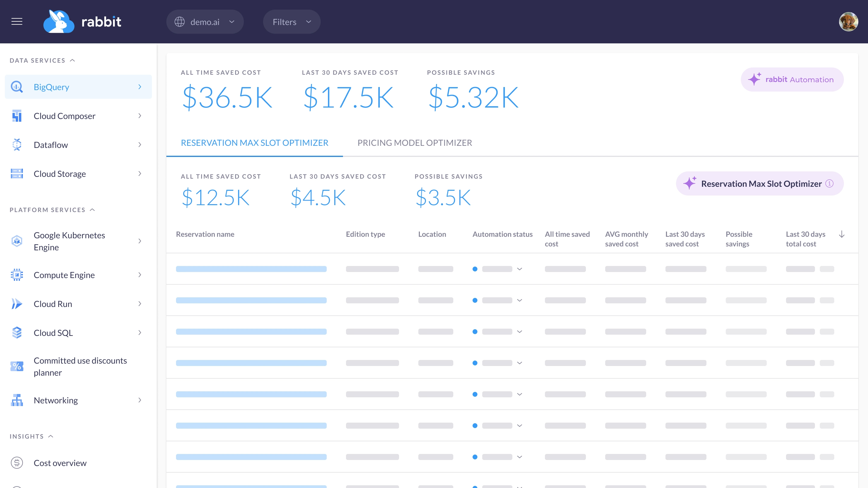Click the sort arrow on Last 30 days total cost
The height and width of the screenshot is (488, 868).
(842, 234)
